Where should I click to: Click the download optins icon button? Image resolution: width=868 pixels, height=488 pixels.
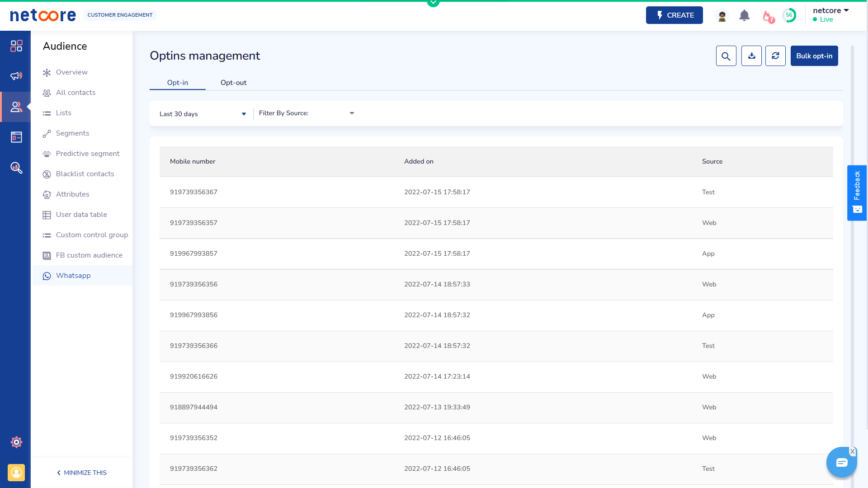tap(751, 56)
